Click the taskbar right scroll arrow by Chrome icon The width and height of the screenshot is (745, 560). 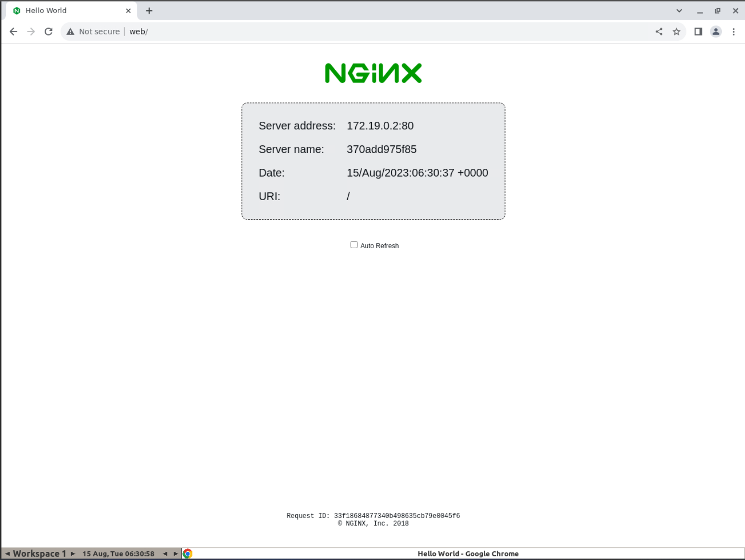tap(176, 554)
